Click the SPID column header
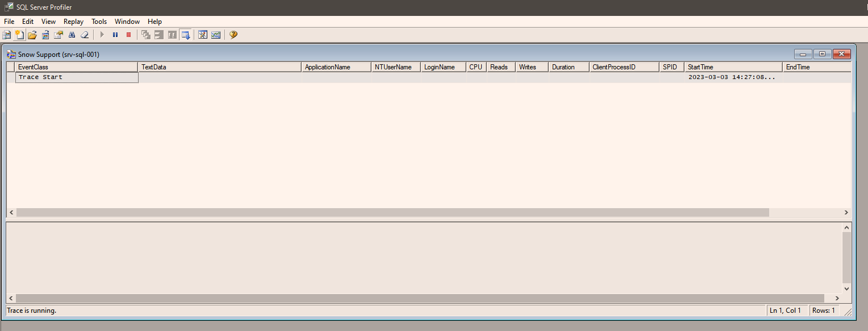 coord(671,67)
